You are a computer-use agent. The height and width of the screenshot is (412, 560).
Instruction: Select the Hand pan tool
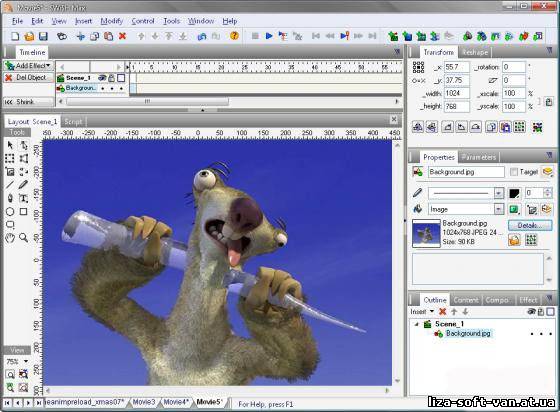[x=10, y=238]
